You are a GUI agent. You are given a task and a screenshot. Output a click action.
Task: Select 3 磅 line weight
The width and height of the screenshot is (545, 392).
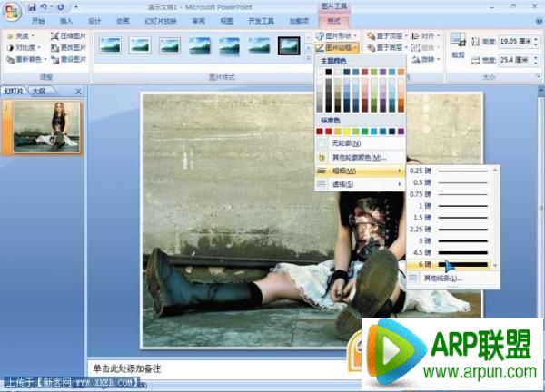tap(450, 241)
